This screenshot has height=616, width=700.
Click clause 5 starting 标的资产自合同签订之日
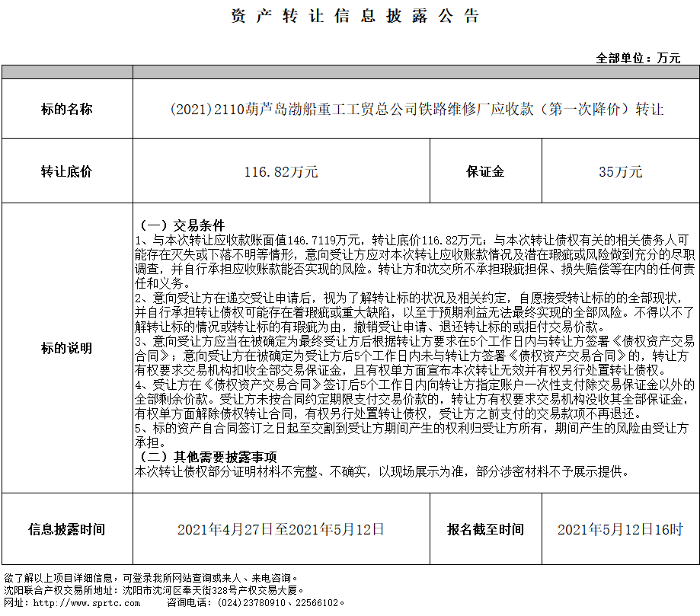411,429
